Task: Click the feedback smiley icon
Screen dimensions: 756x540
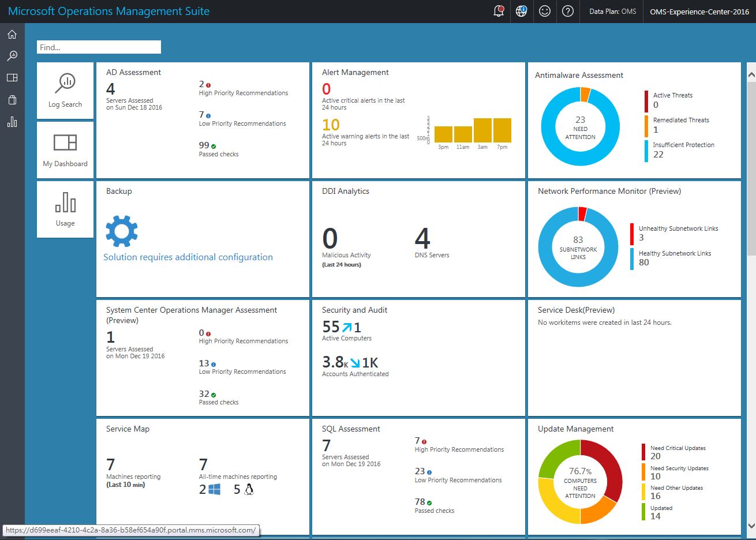Action: [545, 11]
